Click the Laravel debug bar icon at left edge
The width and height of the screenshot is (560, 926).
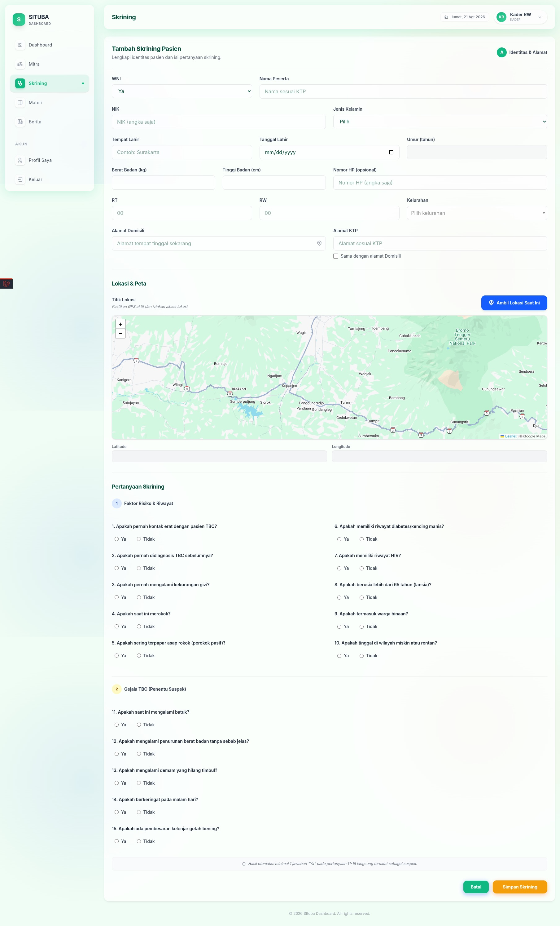click(7, 284)
